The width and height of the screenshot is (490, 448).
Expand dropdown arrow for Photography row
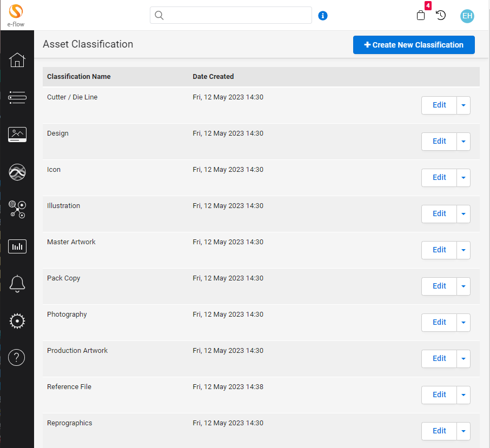coord(463,323)
